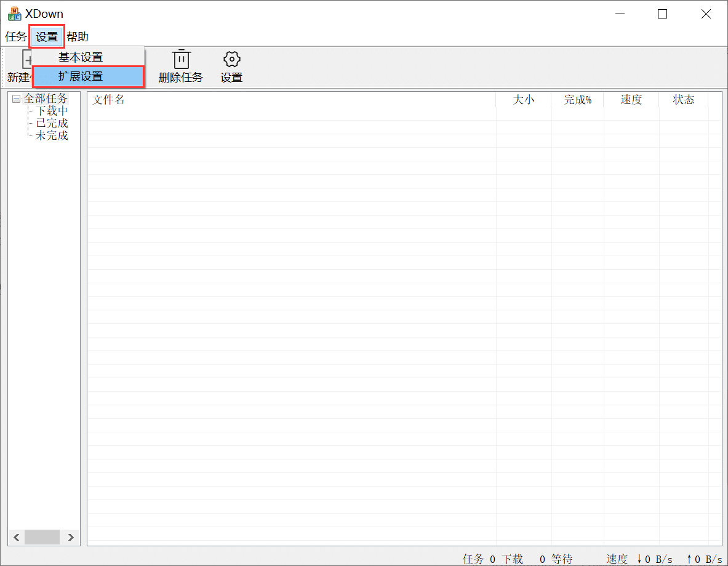Click the 速度 column header
Viewport: 728px width, 566px height.
coord(631,99)
